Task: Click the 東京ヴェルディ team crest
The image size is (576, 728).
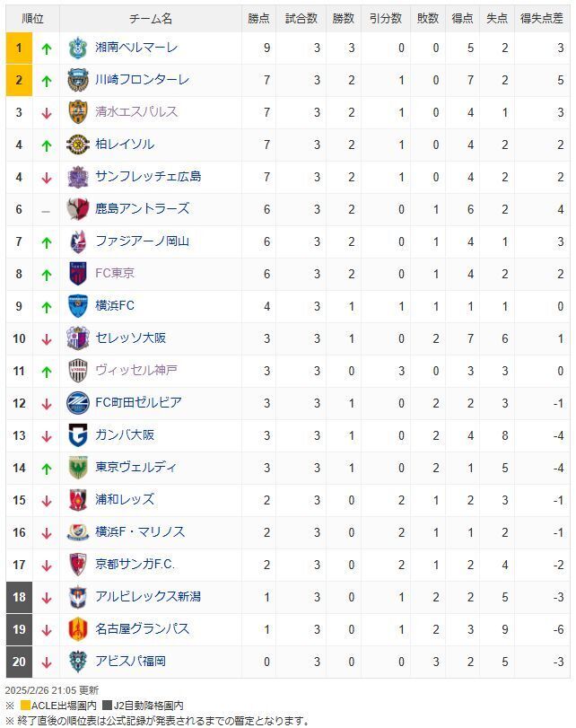Action: pyautogui.click(x=77, y=468)
